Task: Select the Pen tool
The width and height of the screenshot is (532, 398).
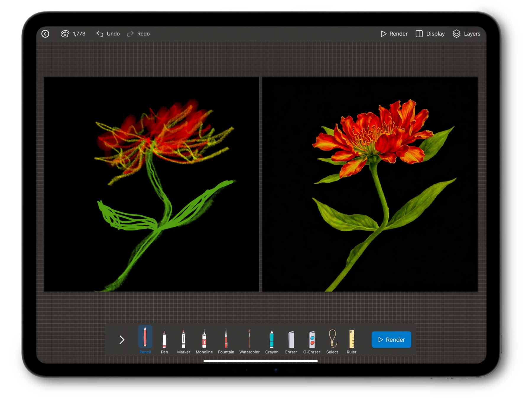Action: click(164, 340)
